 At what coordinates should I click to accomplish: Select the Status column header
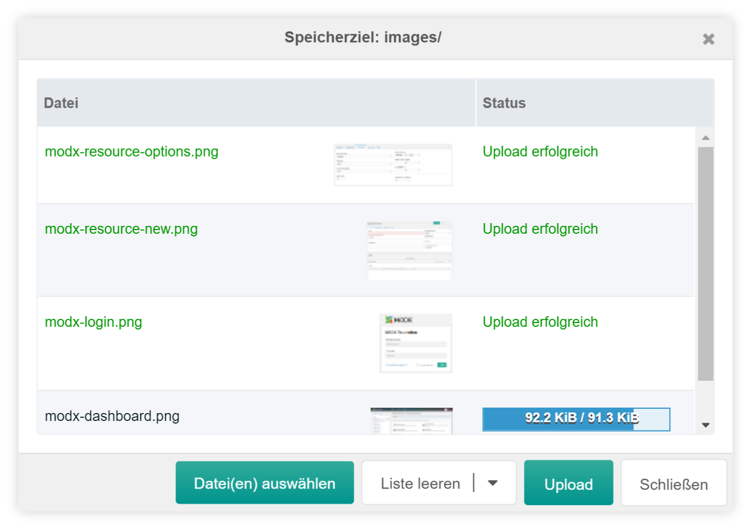tap(504, 103)
